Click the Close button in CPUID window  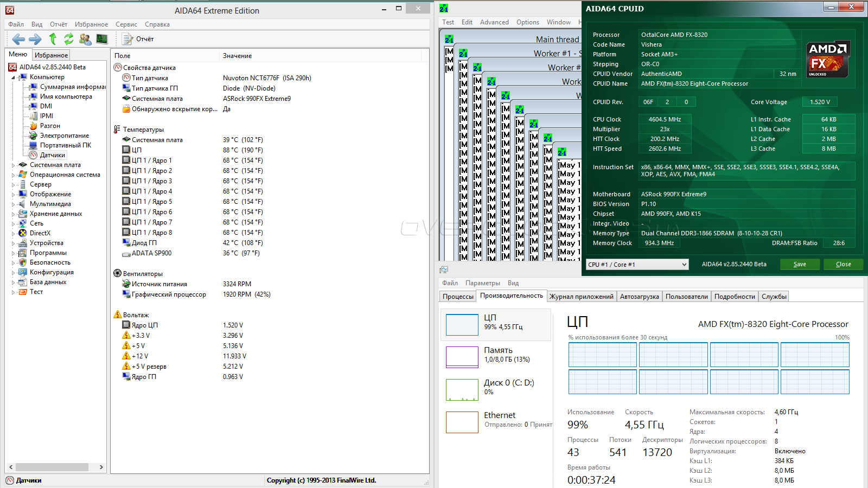tap(843, 265)
